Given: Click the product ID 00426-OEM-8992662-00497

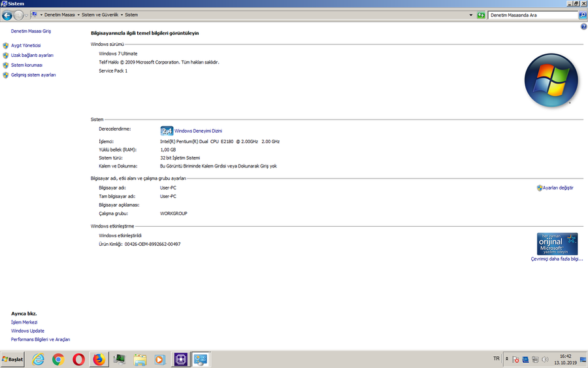Looking at the screenshot, I should [153, 244].
